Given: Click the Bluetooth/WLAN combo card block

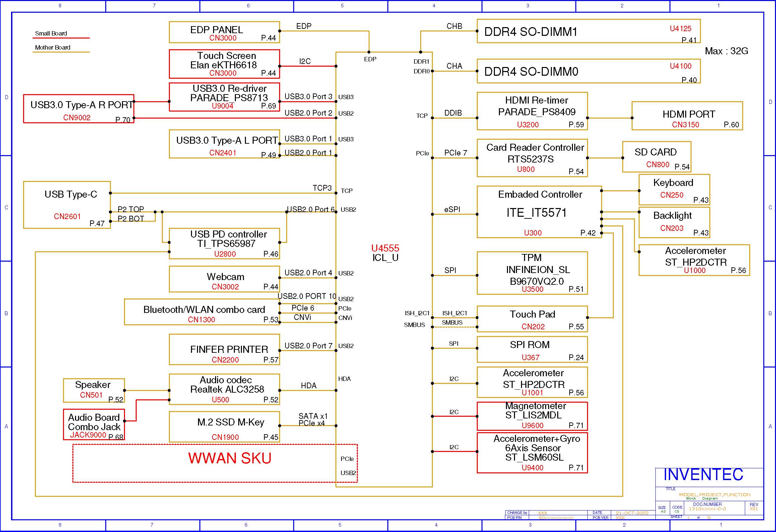Looking at the screenshot, I should (x=202, y=312).
